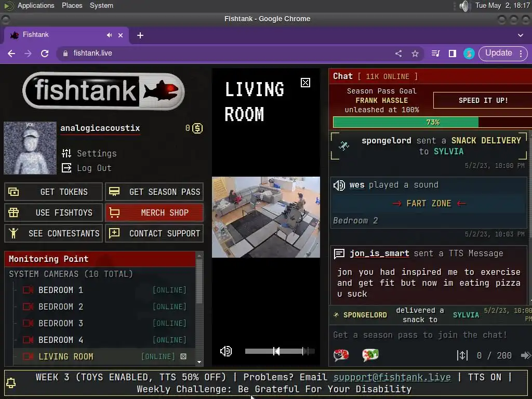532x399 pixels.
Task: Click Log Out
Action: tap(87, 168)
